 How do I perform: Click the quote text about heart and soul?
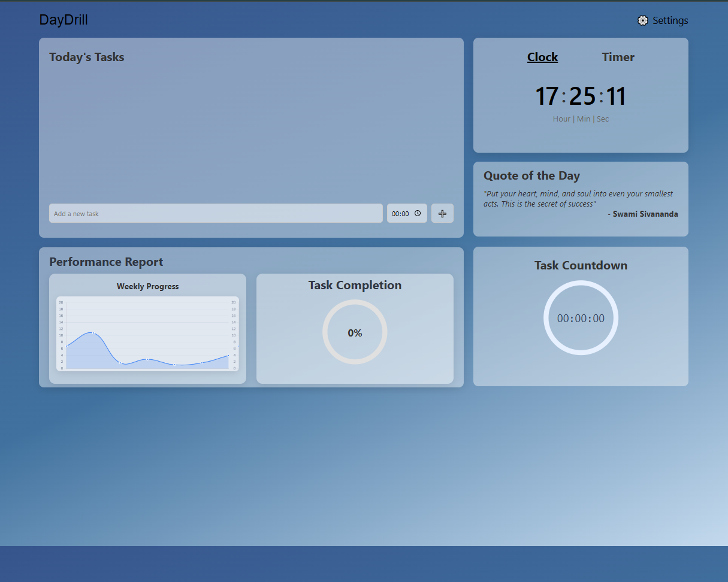[x=578, y=199]
